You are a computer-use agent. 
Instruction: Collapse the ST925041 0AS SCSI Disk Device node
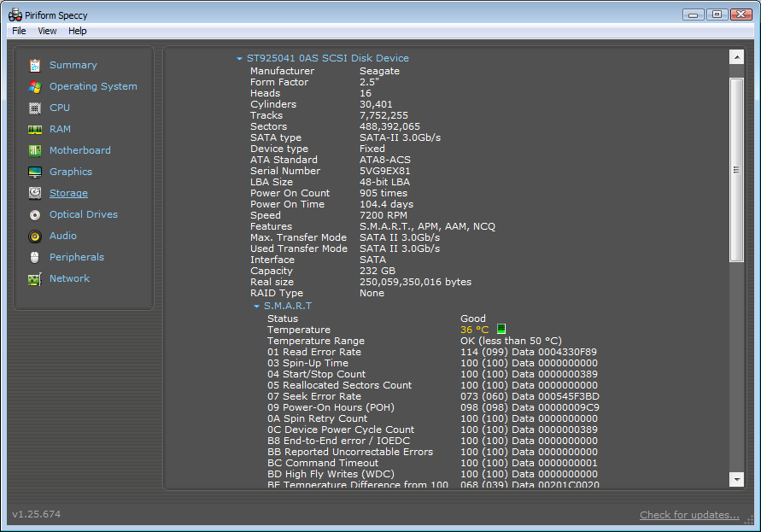(239, 59)
